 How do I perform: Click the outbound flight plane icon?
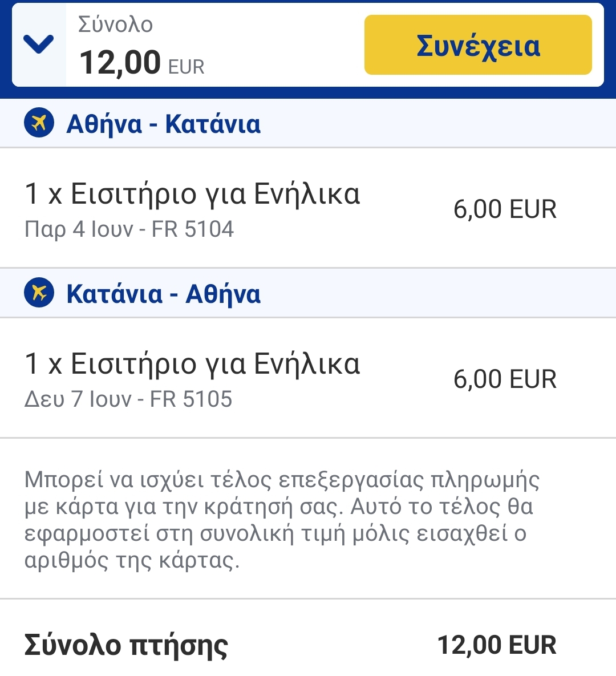39,123
